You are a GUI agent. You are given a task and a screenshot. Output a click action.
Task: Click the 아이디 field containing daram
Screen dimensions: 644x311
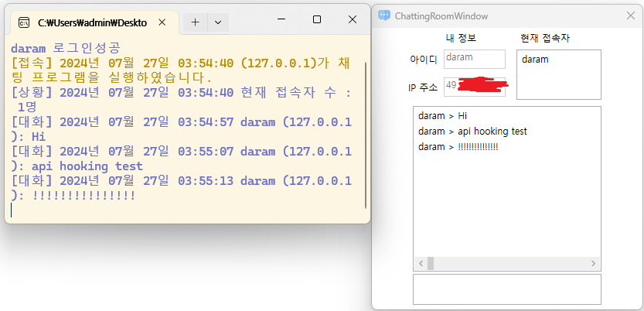(474, 59)
